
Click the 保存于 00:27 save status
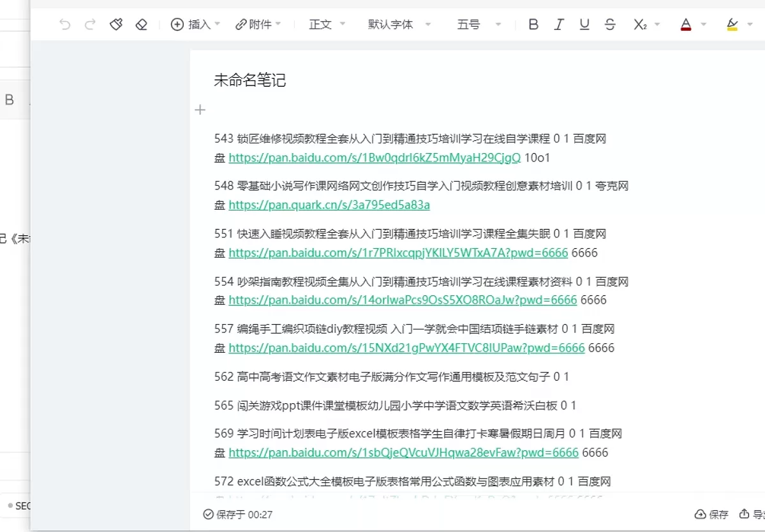(x=237, y=514)
